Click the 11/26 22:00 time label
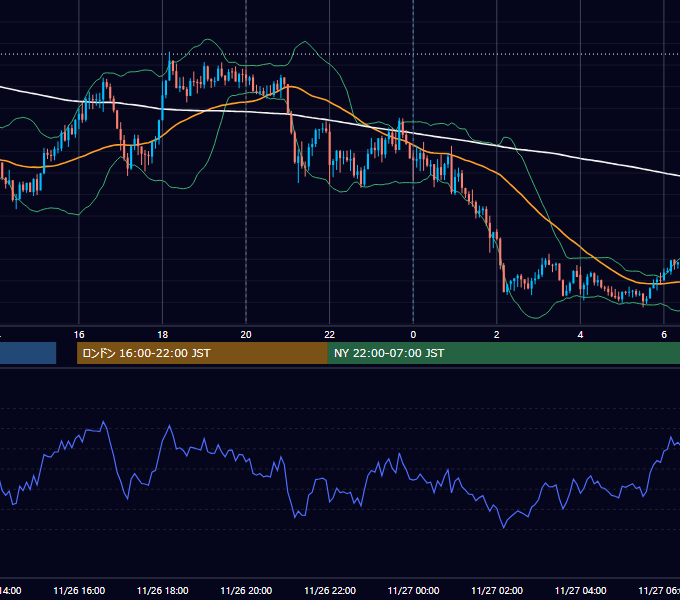 coord(330,590)
